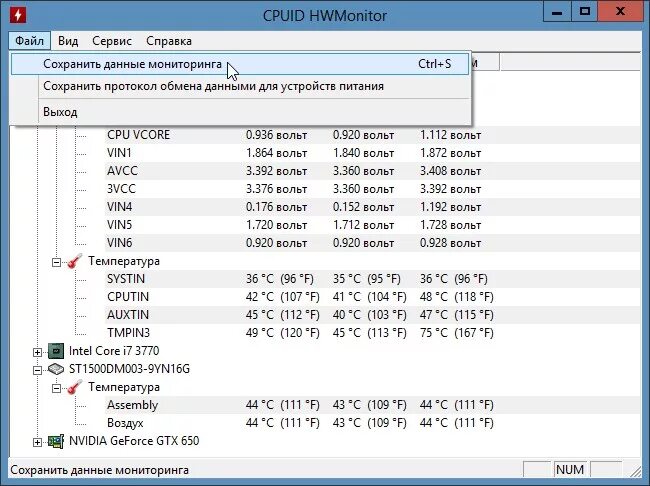This screenshot has height=486, width=650.
Task: Click status bar text Сохранить данные мониторинга
Action: pyautogui.click(x=99, y=470)
